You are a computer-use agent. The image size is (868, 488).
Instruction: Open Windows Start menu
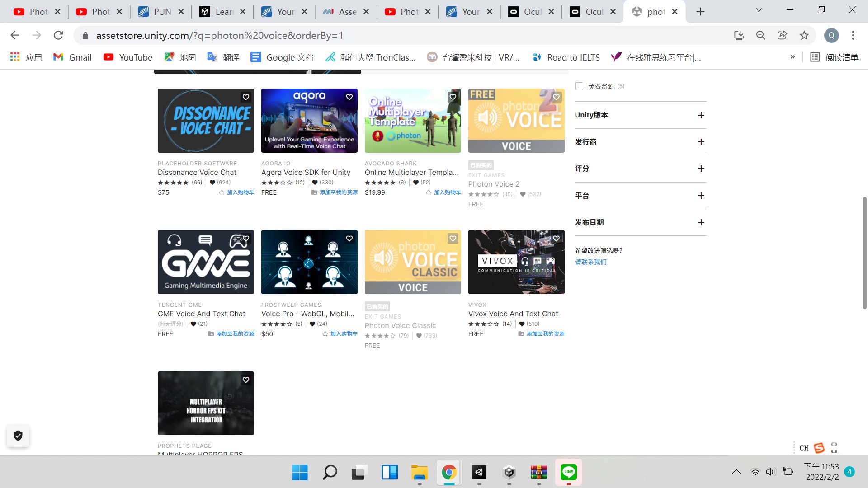(300, 473)
